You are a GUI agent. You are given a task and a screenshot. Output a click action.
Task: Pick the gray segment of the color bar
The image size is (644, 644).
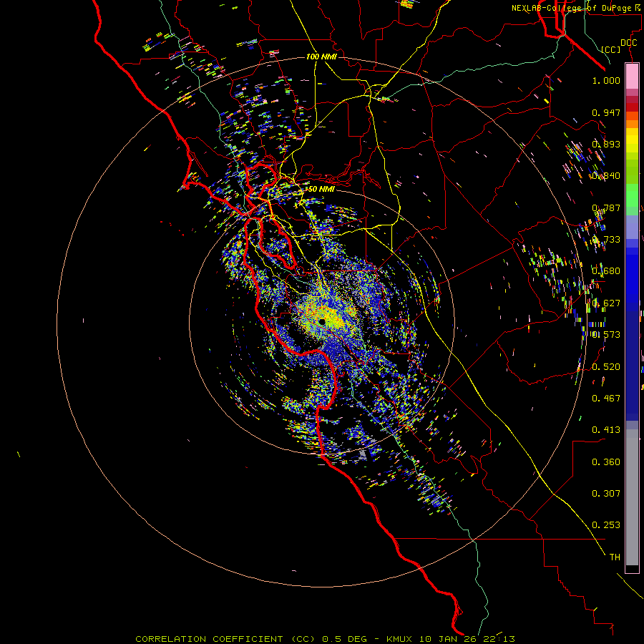[632, 497]
